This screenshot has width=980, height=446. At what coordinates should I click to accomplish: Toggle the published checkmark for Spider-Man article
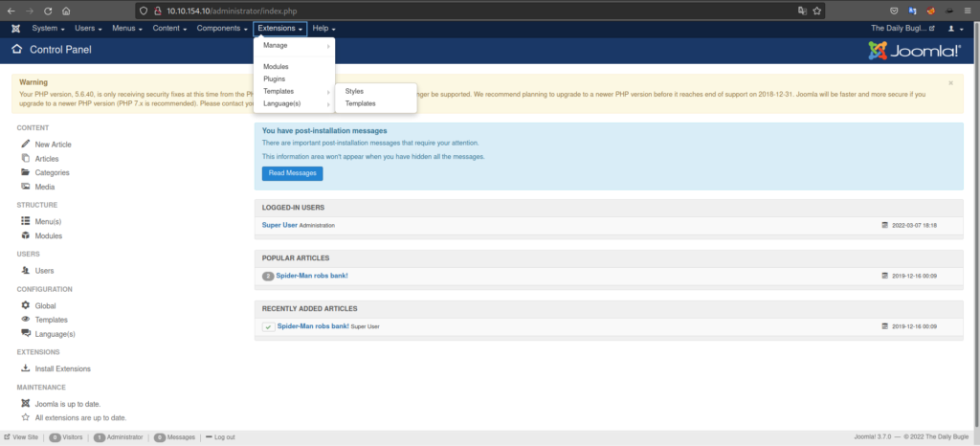tap(269, 327)
